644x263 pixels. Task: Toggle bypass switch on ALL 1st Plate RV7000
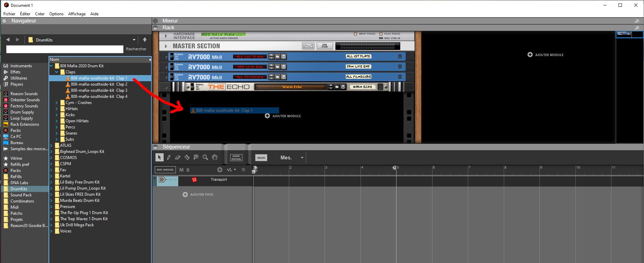(x=171, y=56)
